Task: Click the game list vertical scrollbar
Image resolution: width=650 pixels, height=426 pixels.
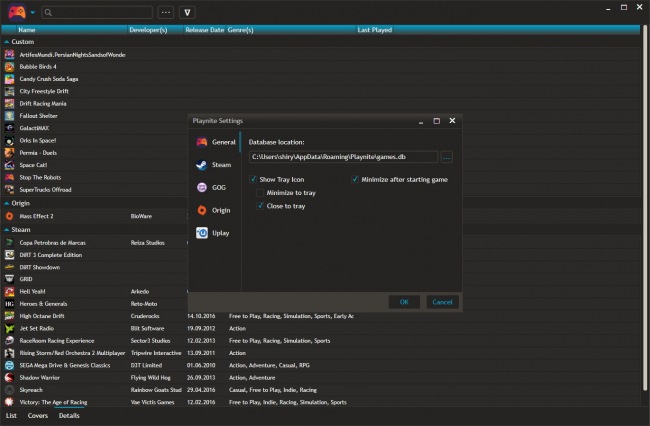Action: 645,207
